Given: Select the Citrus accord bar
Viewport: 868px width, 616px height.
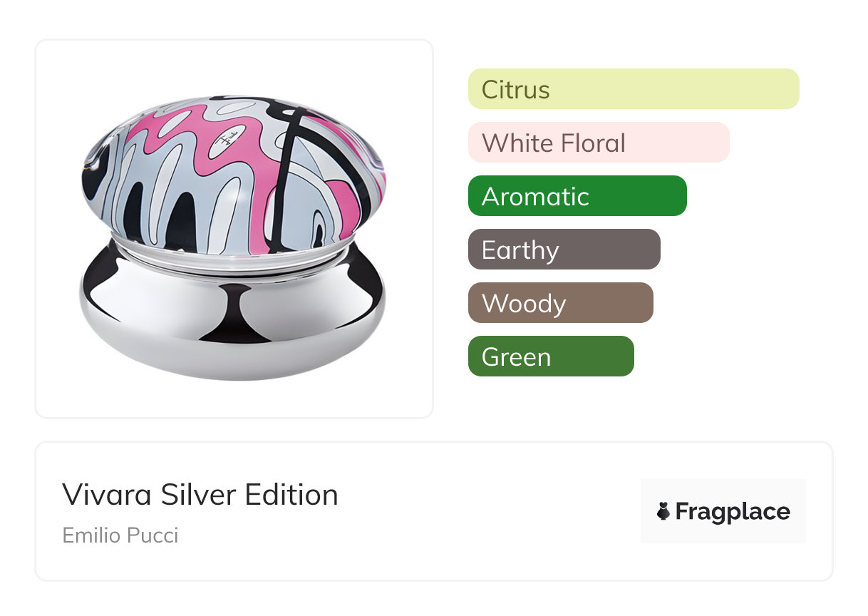Looking at the screenshot, I should (633, 89).
